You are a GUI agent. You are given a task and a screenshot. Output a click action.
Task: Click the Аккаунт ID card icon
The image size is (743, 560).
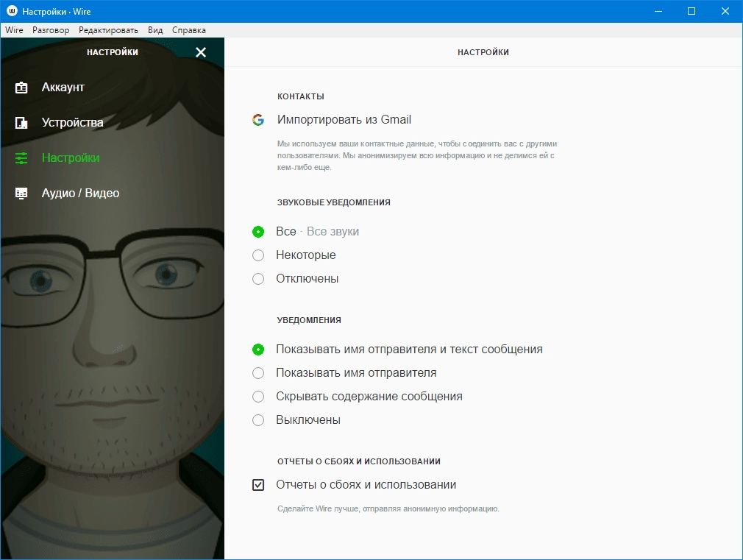tap(21, 88)
